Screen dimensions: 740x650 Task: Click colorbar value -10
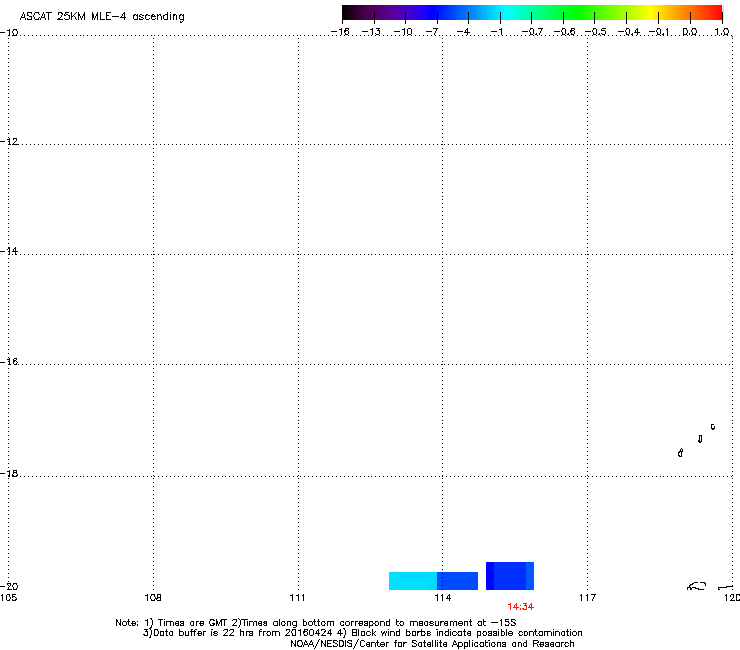(403, 32)
